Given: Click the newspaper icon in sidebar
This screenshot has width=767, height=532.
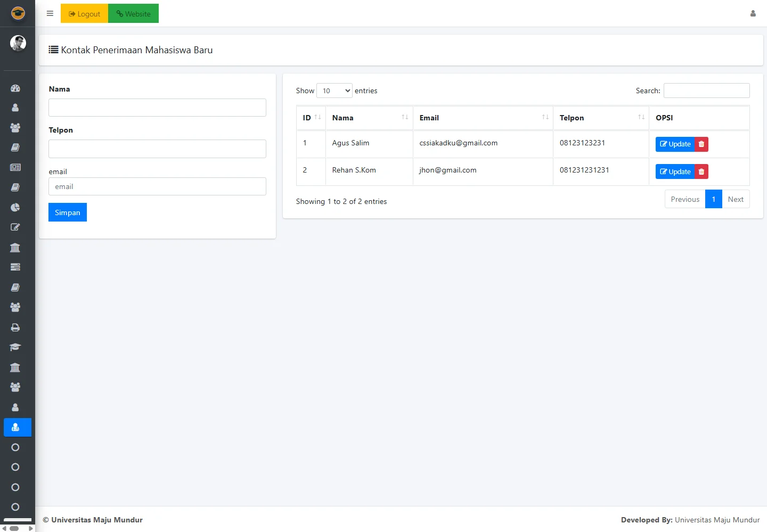Looking at the screenshot, I should tap(15, 167).
